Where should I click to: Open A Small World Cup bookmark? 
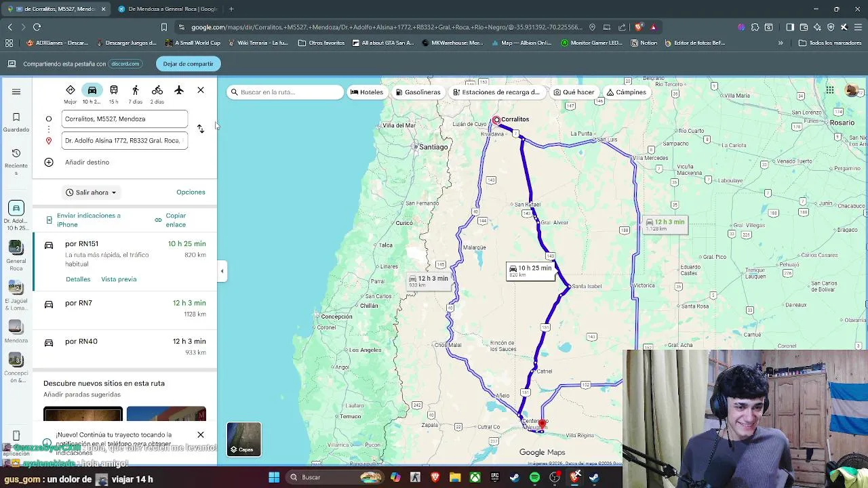193,43
